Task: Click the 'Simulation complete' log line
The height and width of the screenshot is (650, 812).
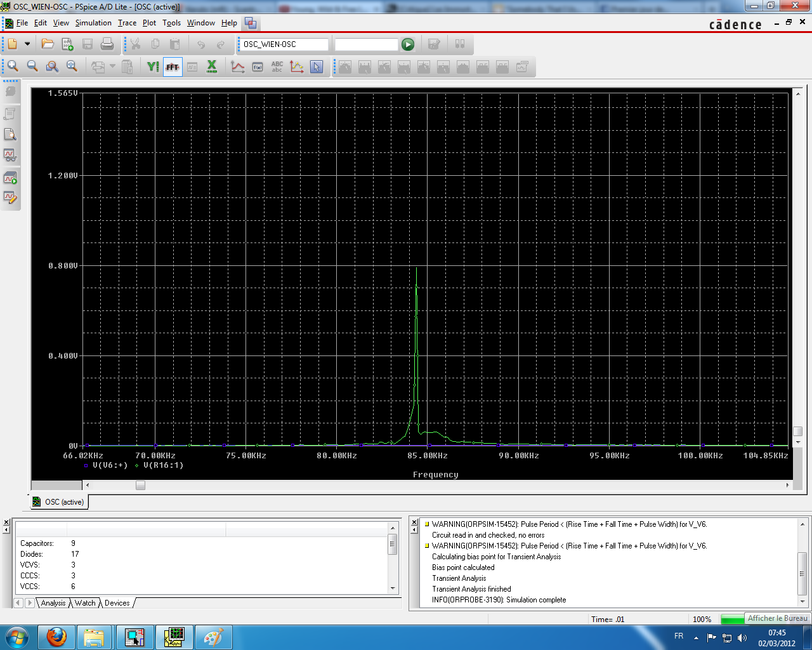Action: (x=499, y=600)
